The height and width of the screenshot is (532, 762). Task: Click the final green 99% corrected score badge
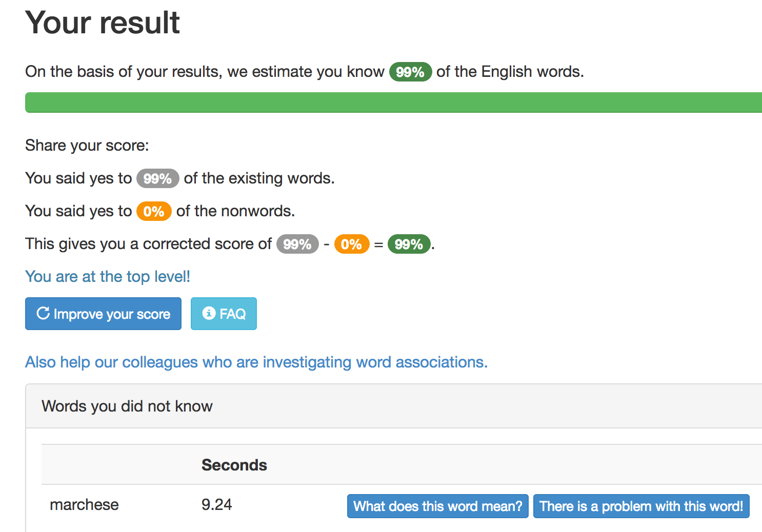pyautogui.click(x=409, y=244)
